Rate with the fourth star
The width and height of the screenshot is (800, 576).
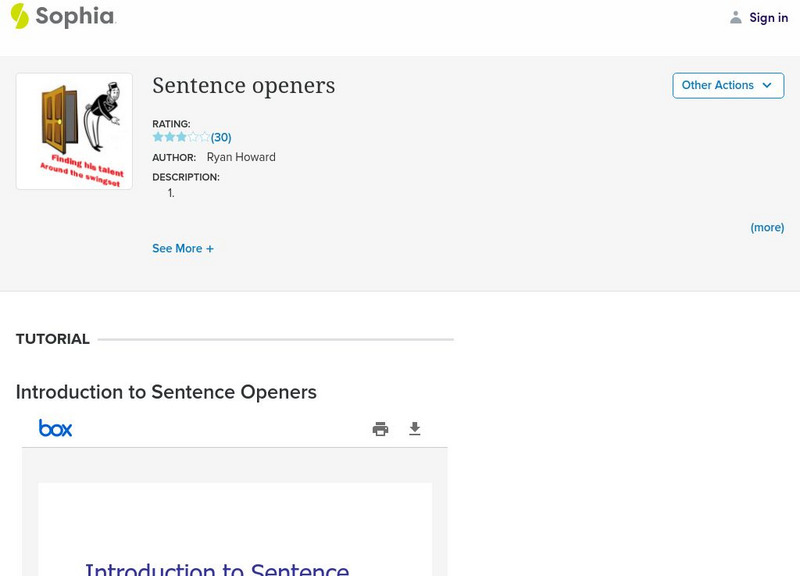pos(193,137)
